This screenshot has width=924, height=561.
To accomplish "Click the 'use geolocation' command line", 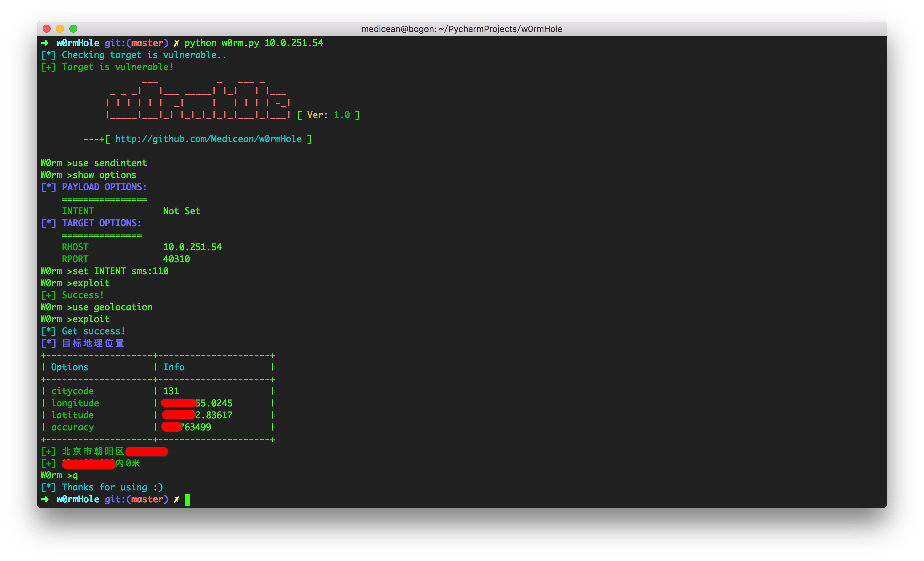I will click(112, 307).
